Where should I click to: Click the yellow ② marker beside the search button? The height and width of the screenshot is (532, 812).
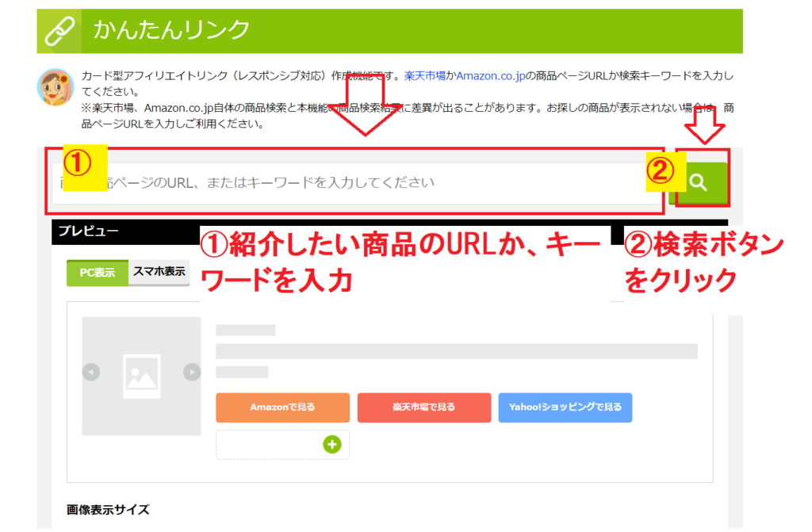click(661, 171)
